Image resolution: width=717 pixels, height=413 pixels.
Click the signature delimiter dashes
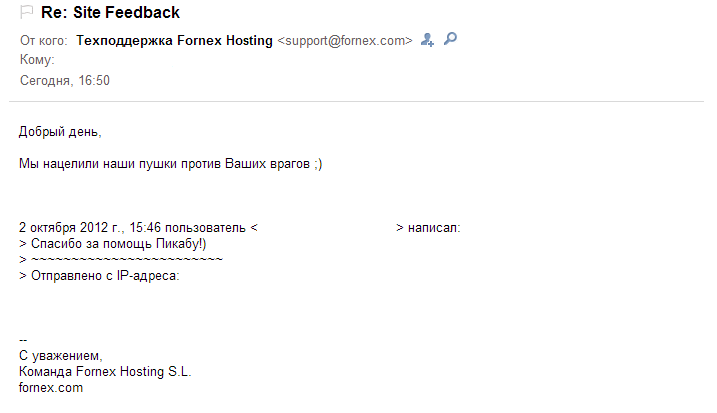pos(23,340)
